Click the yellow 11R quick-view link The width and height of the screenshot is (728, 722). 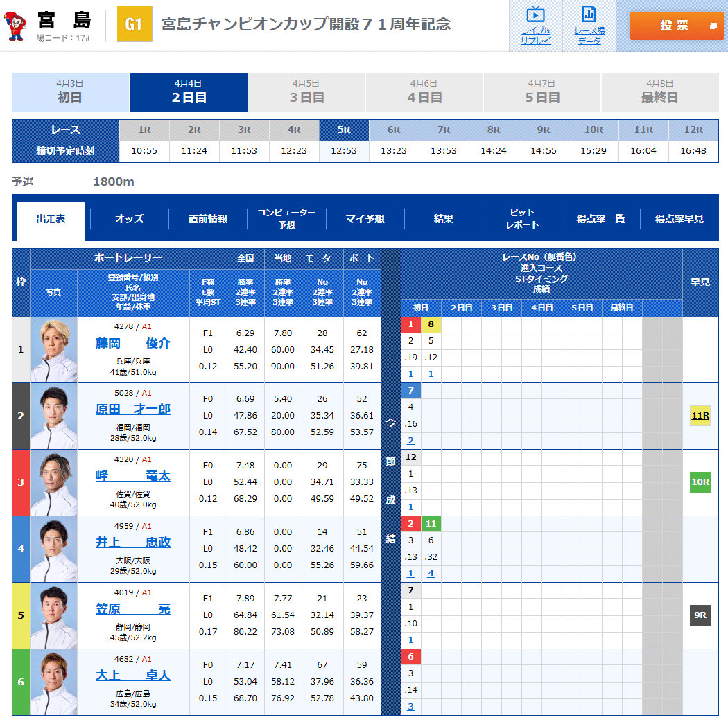(x=700, y=416)
